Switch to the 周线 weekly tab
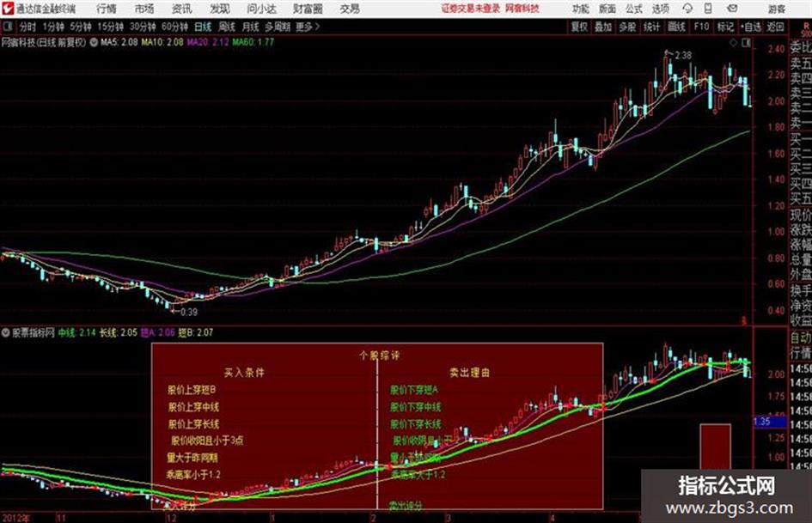Image resolution: width=812 pixels, height=523 pixels. [x=227, y=27]
